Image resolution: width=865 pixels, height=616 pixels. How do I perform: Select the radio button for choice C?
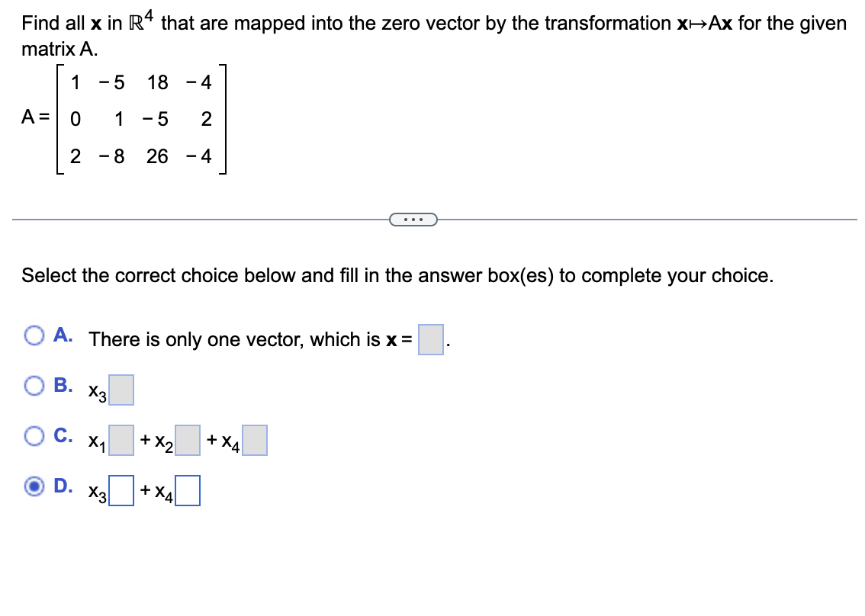[34, 435]
